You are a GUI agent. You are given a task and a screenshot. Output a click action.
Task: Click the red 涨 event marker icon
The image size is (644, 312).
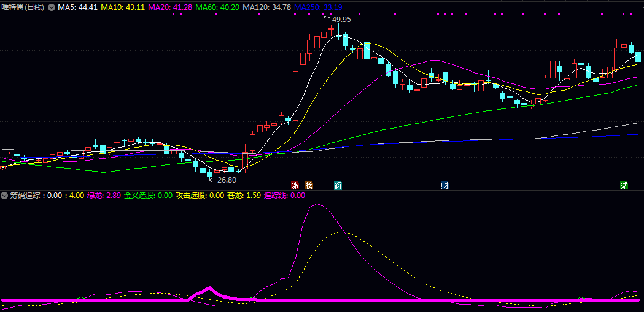(295, 185)
